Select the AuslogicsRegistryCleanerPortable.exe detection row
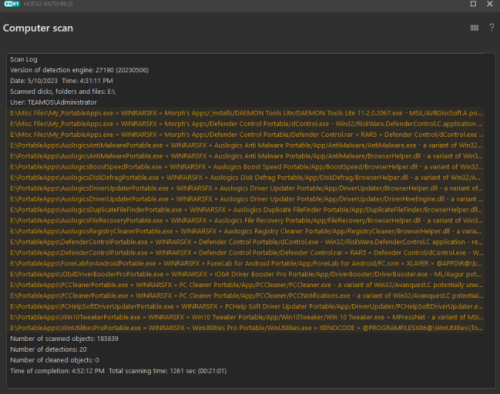This screenshot has width=500, height=394. point(246,231)
